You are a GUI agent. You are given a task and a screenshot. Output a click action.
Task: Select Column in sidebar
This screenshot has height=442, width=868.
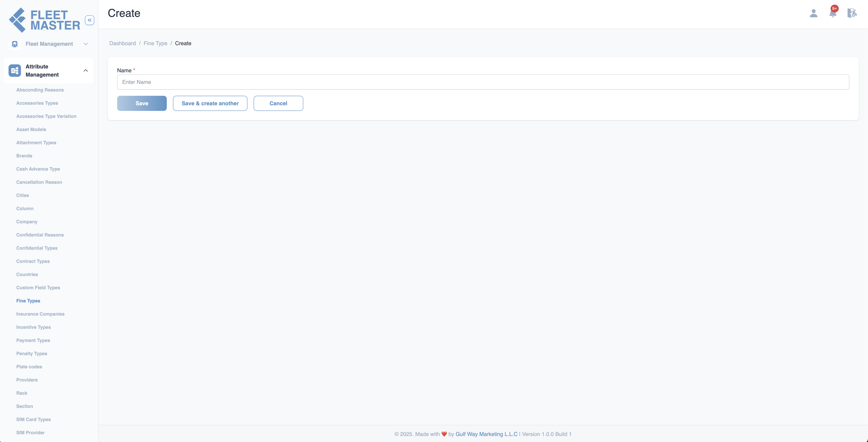(25, 209)
